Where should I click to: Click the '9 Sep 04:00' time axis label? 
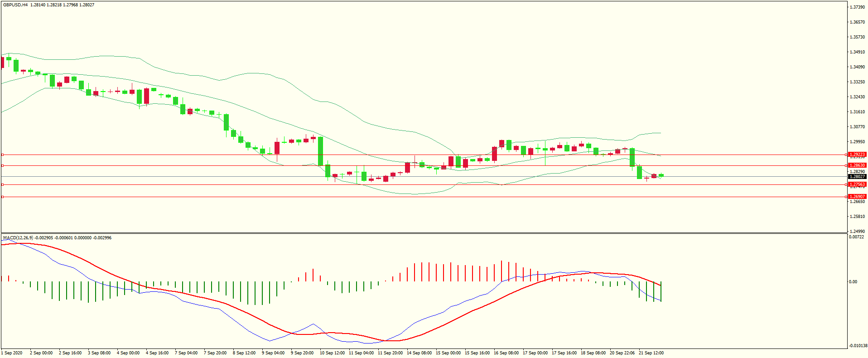coord(273,353)
